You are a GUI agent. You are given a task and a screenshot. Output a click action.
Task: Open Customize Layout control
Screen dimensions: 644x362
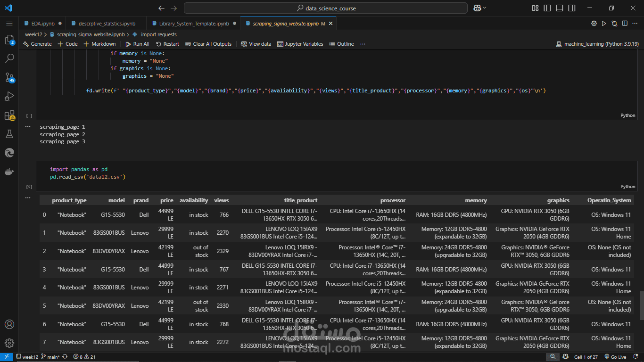point(535,8)
